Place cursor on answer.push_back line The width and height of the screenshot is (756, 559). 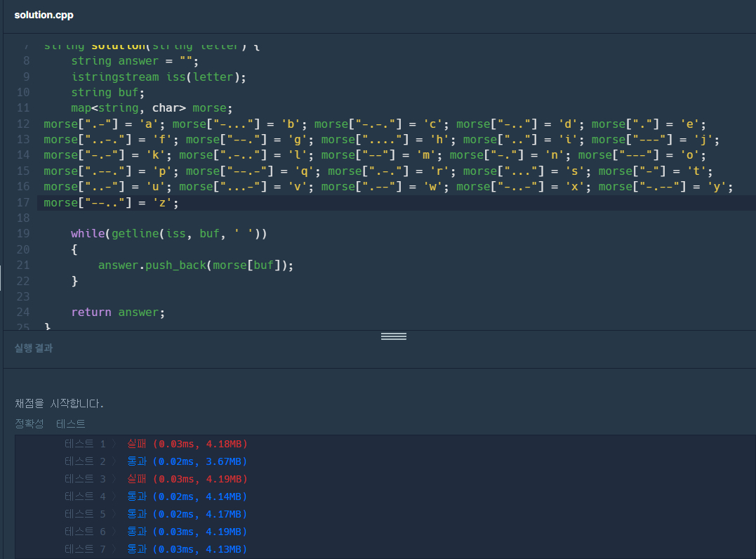(195, 265)
